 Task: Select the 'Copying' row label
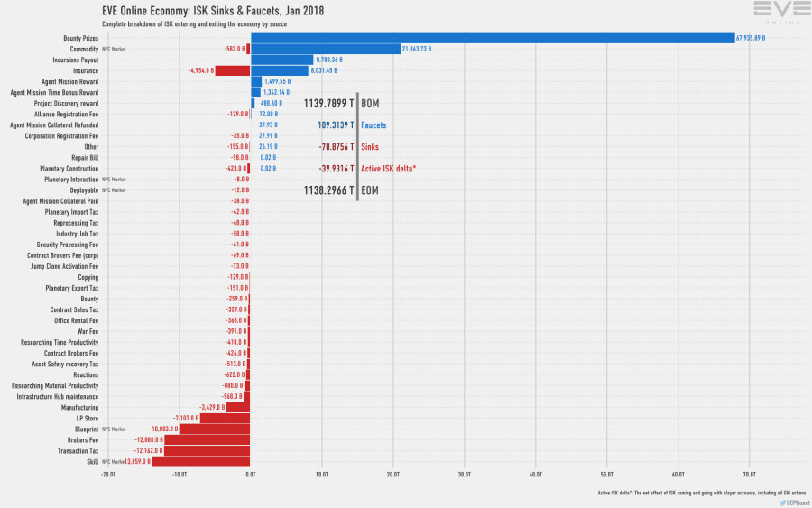88,278
